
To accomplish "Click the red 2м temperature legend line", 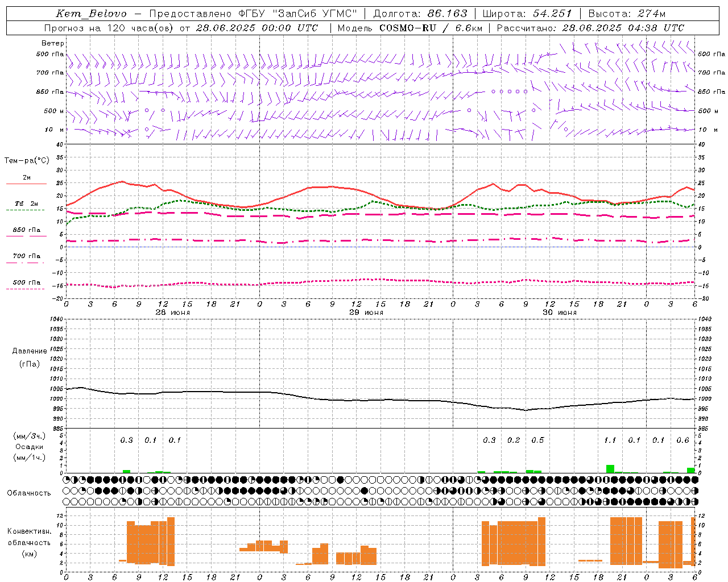I will pyautogui.click(x=26, y=184).
